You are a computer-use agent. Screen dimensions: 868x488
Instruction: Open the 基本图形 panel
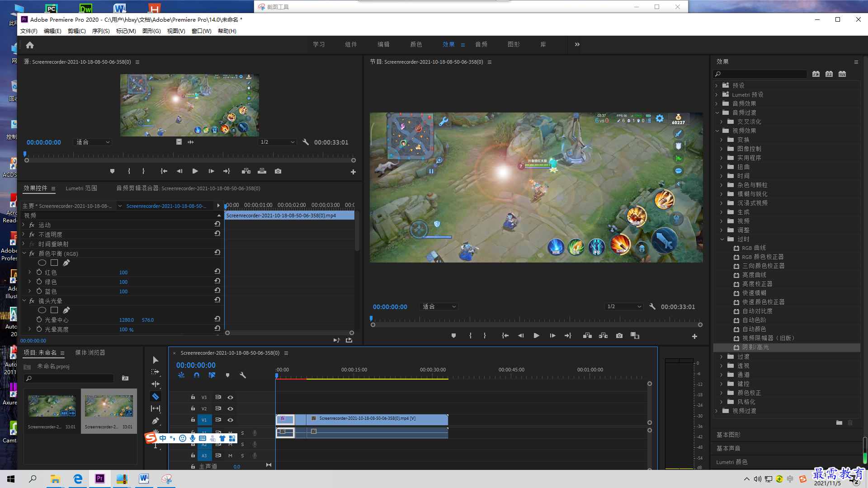pyautogui.click(x=728, y=435)
